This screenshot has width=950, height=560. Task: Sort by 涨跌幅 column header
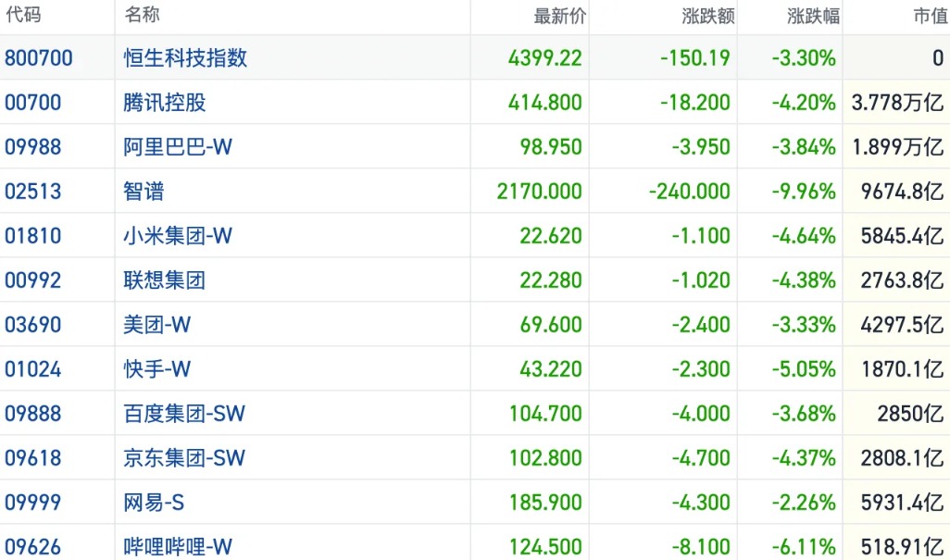(814, 16)
